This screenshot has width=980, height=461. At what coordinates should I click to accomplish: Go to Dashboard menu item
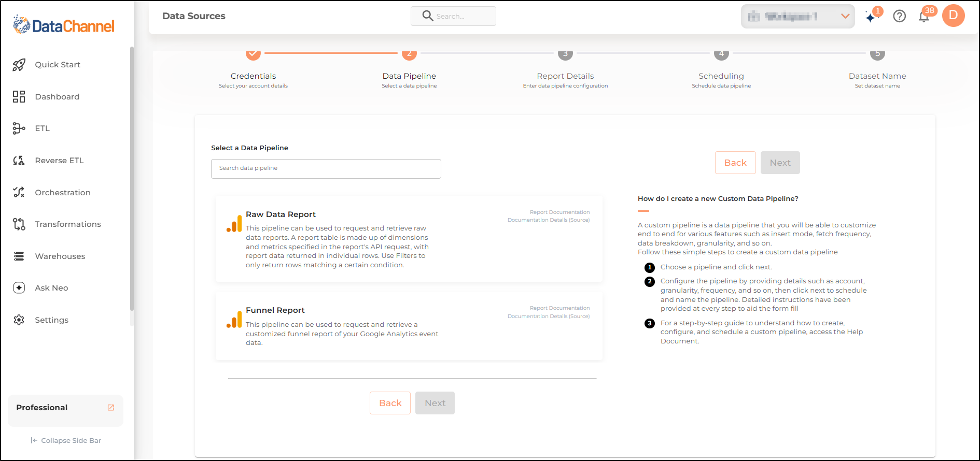tap(57, 97)
